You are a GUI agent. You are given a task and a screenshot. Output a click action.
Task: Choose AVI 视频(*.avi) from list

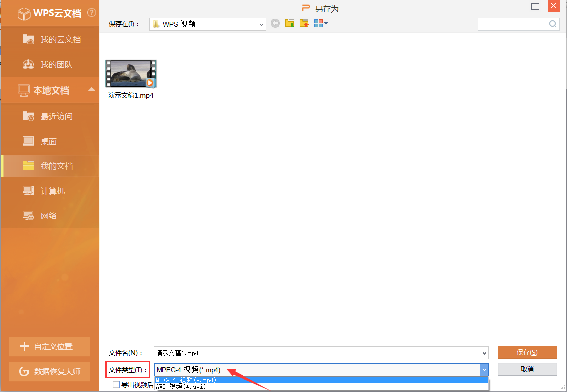(x=321, y=386)
